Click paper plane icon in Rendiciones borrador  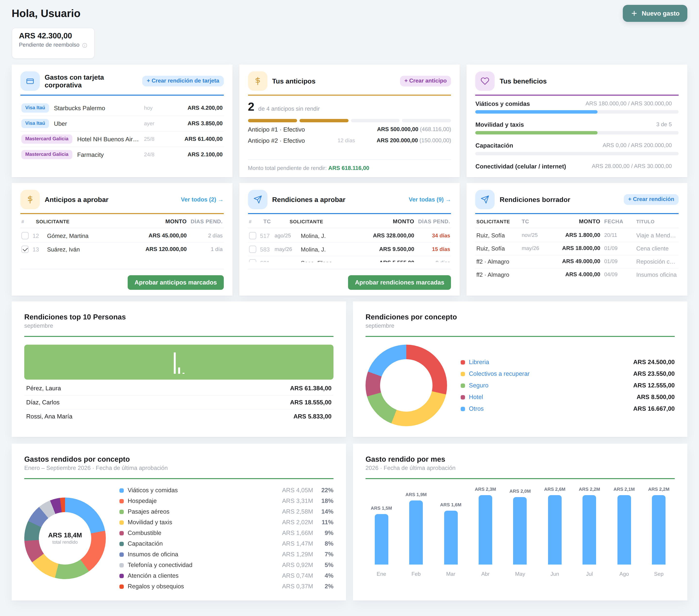pyautogui.click(x=485, y=200)
